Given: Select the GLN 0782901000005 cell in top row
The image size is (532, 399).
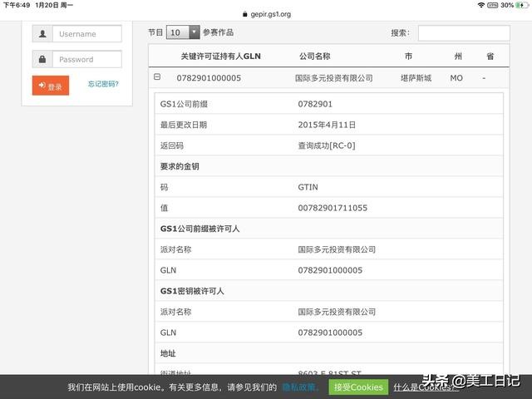Looking at the screenshot, I should click(x=209, y=78).
